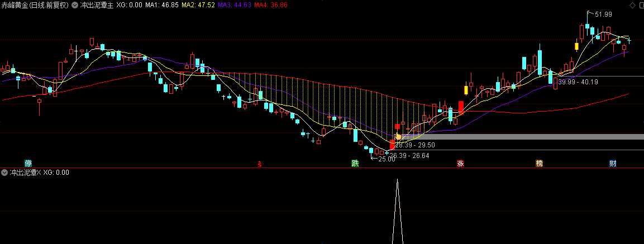The width and height of the screenshot is (644, 244).
Task: Click the 51.99 high price label
Action: 603,15
